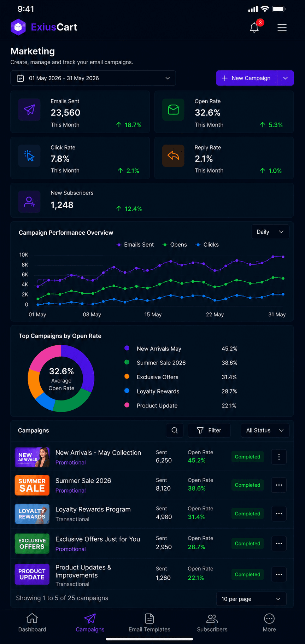Viewport: 305px width, 644px height.
Task: Click the Filter button
Action: (x=209, y=430)
